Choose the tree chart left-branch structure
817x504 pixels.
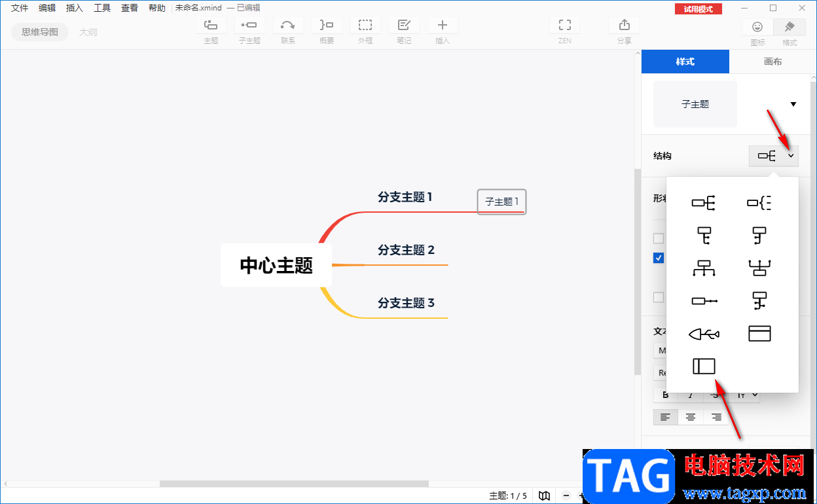(x=759, y=235)
